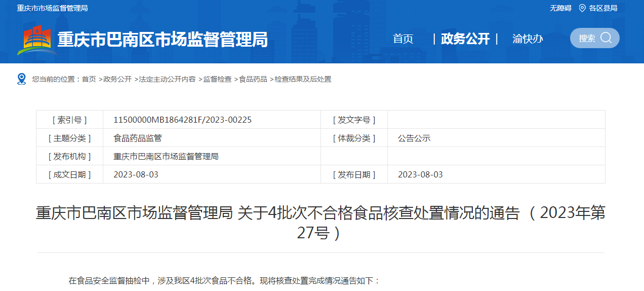This screenshot has height=291, width=644.
Task: Click the blue location pin icon in the breadcrumb
Action: coord(21,79)
